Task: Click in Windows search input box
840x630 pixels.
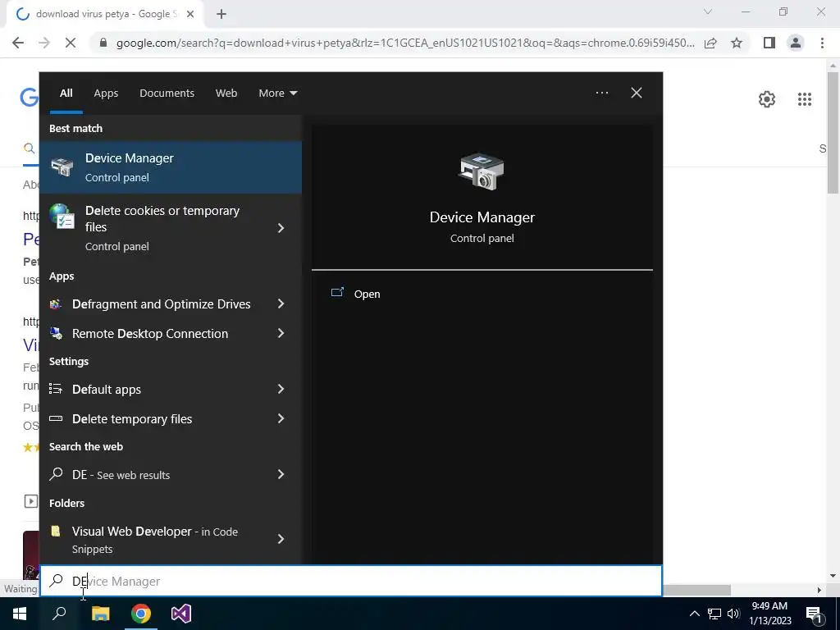Action: coord(351,581)
